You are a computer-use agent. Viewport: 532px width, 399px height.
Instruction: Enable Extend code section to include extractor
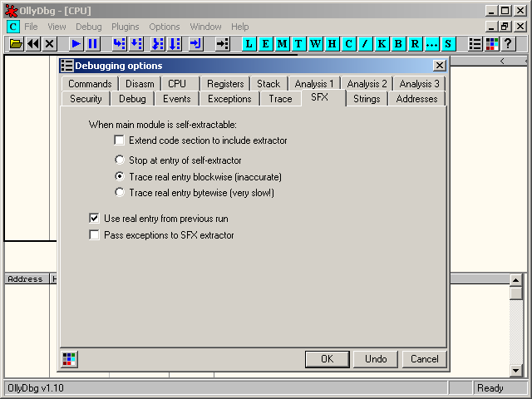tap(120, 140)
